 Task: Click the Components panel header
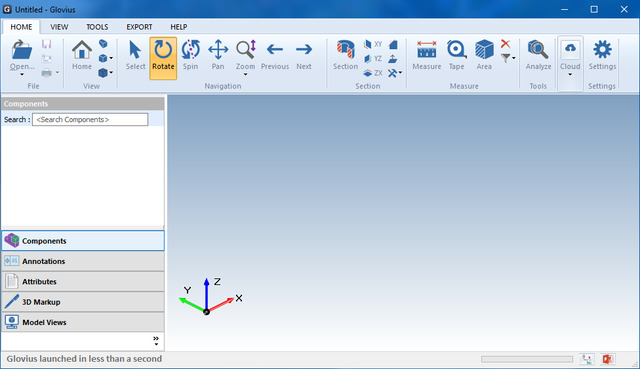83,104
